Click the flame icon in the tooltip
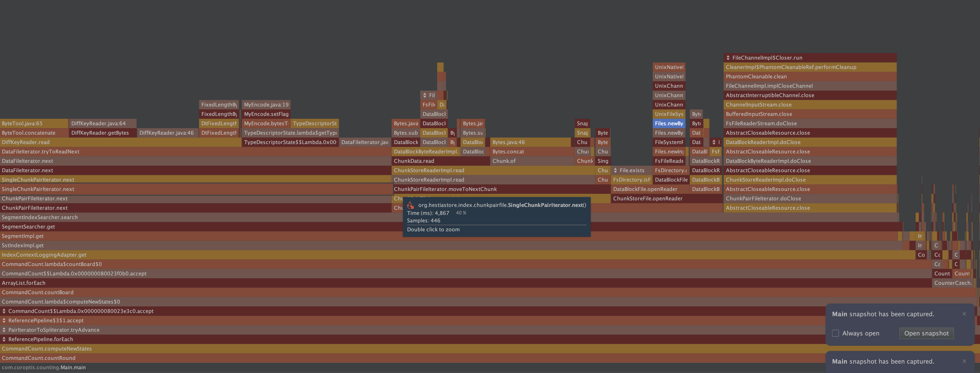Screen dimensions: 980x373 point(411,205)
